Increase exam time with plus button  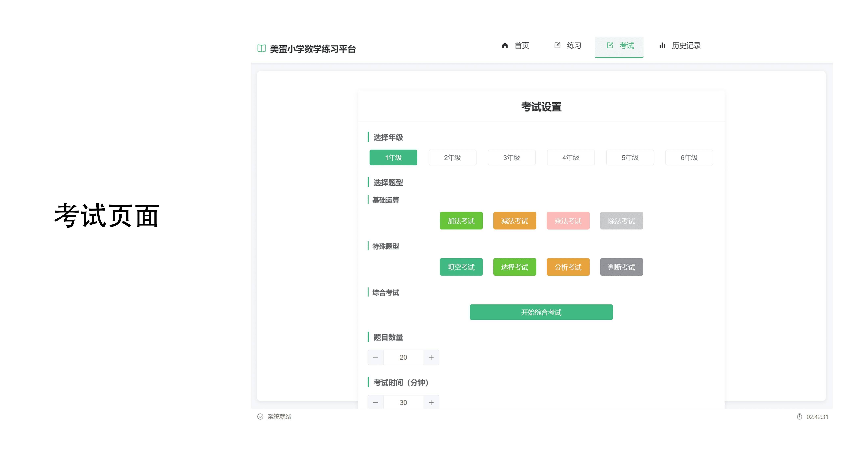tap(431, 402)
